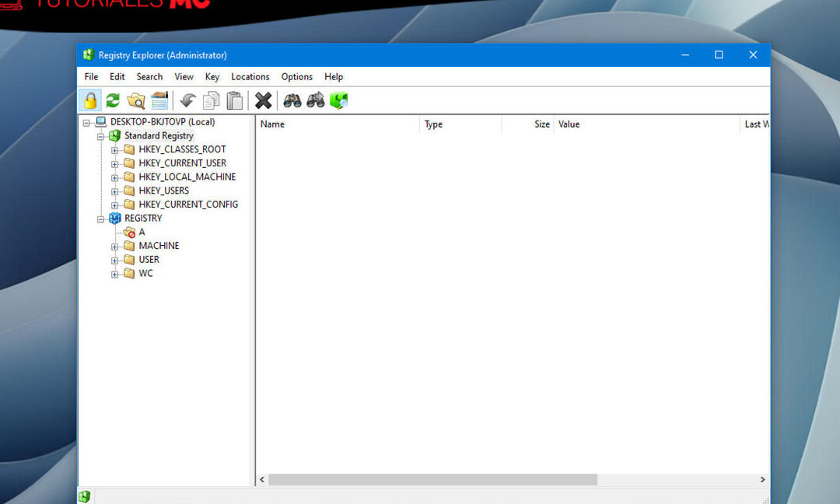Image resolution: width=840 pixels, height=504 pixels.
Task: Toggle the yellow padlock read-only icon
Action: coord(90,100)
